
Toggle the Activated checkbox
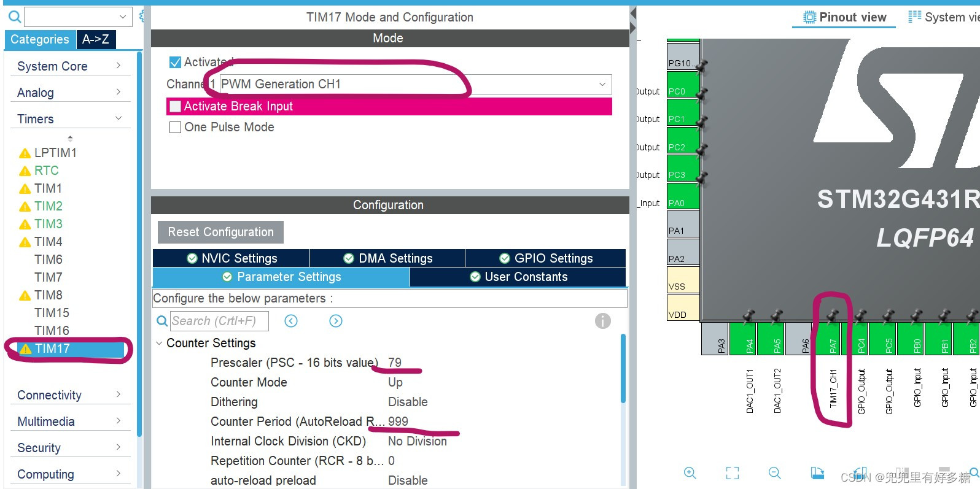(x=175, y=63)
